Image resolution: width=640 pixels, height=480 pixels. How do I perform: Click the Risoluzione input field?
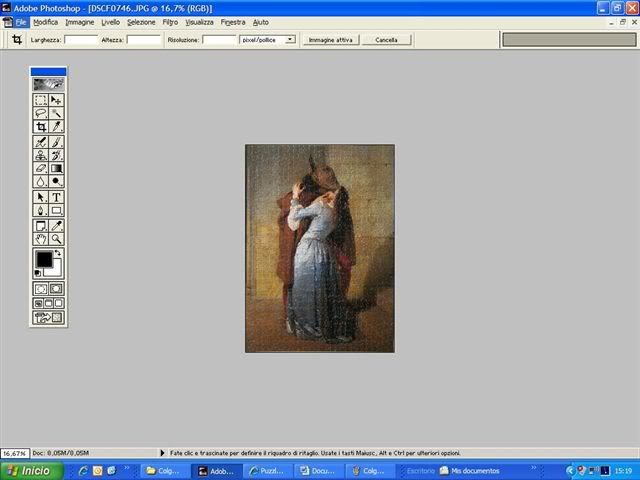point(220,40)
